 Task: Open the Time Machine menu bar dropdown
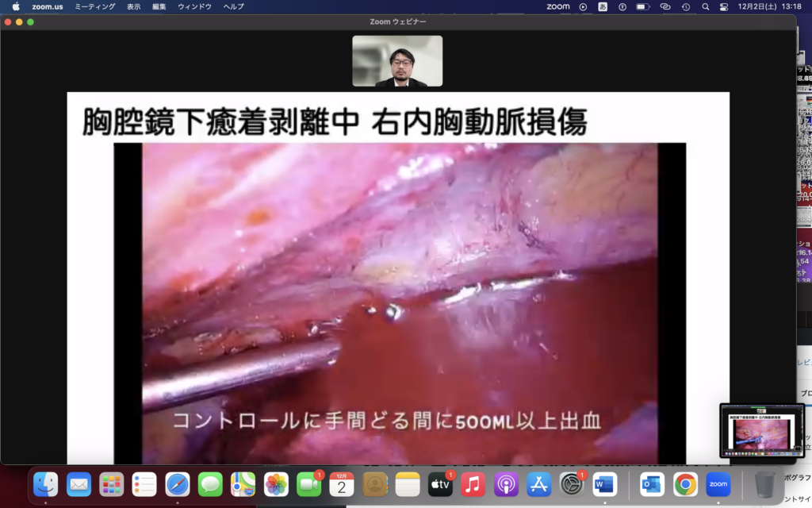(x=685, y=6)
